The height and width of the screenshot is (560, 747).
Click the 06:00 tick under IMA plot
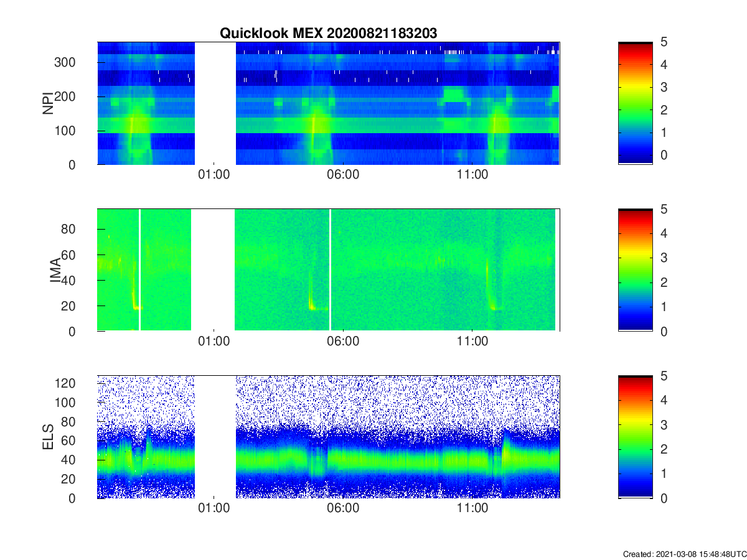343,342
